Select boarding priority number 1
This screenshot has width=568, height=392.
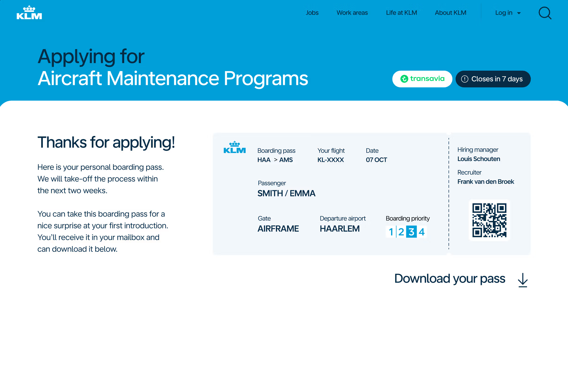coord(391,232)
